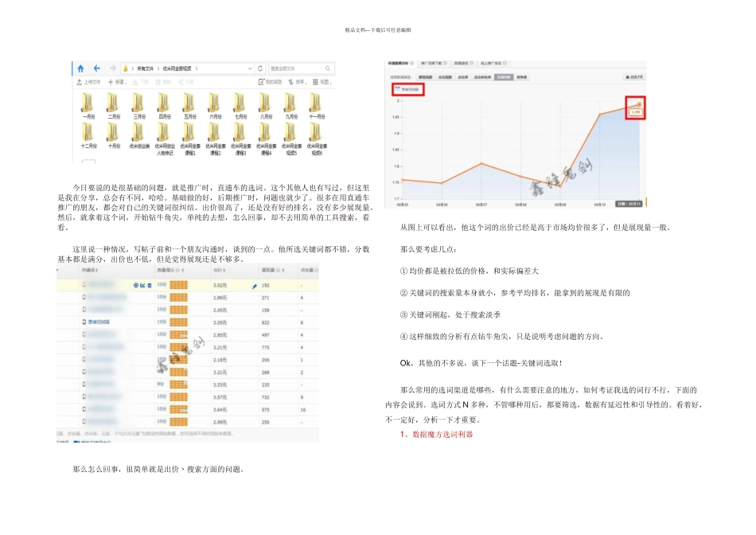Click the help icon next to 市场数据分析 tab

click(411, 63)
